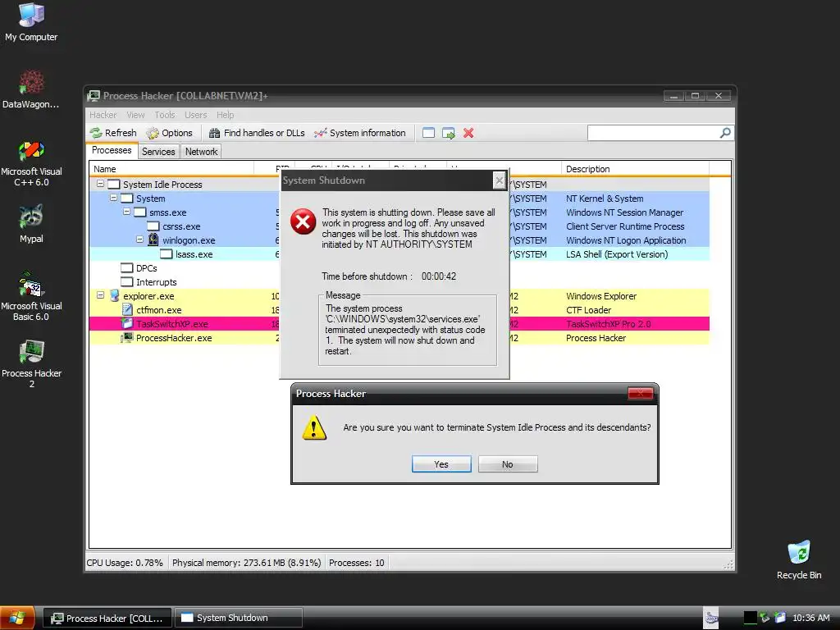The height and width of the screenshot is (630, 840).
Task: Open Microsoft Visual C++ 6.0 desktop icon
Action: tap(31, 163)
